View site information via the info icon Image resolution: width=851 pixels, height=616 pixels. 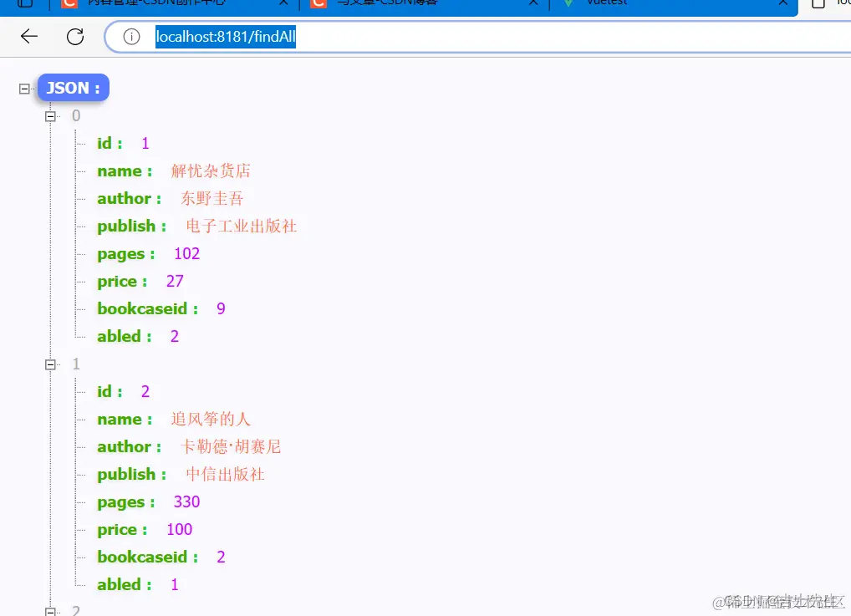coord(131,37)
